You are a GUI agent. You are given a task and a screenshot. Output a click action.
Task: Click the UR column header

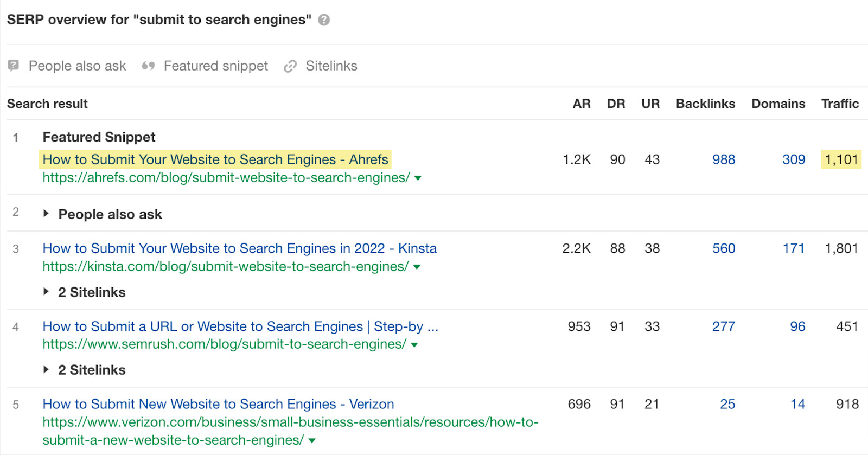pos(650,104)
